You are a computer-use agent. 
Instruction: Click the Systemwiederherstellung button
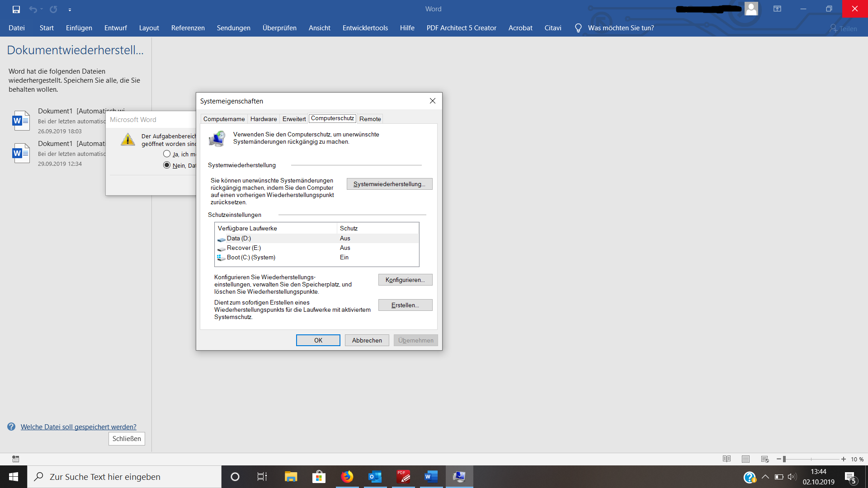point(389,184)
